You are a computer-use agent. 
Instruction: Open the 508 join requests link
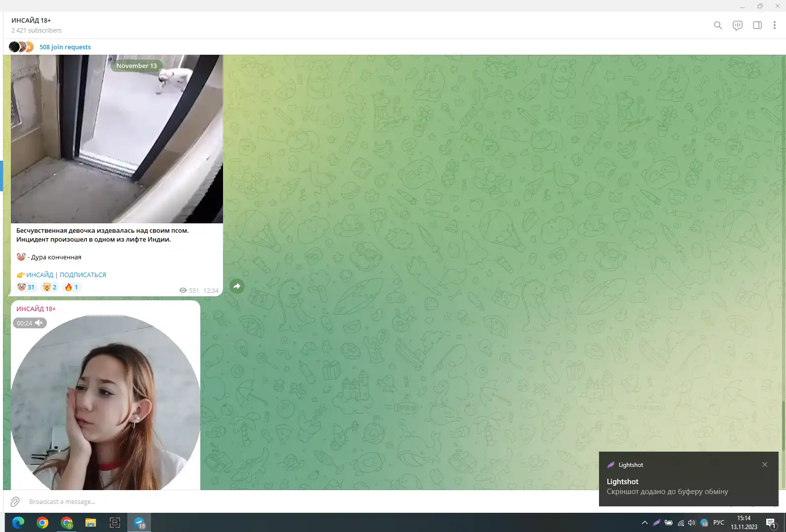click(65, 47)
